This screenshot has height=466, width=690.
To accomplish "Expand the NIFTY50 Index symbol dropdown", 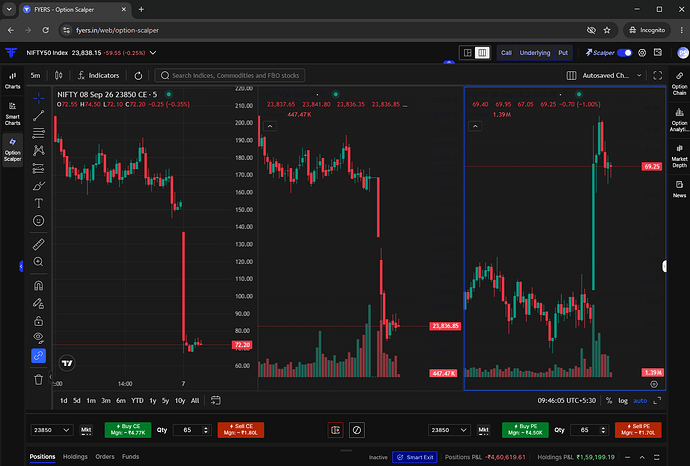I will point(153,53).
